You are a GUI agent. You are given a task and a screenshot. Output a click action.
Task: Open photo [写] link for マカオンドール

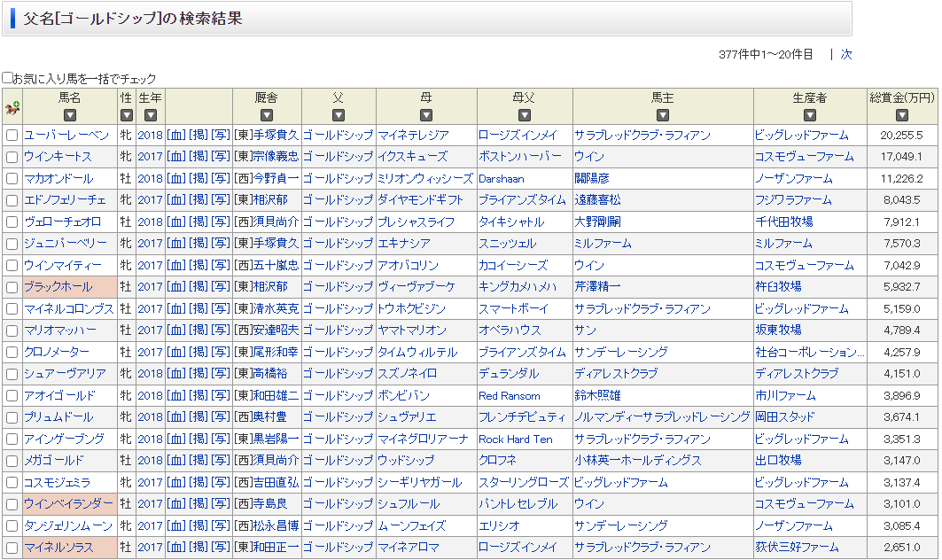(x=220, y=179)
